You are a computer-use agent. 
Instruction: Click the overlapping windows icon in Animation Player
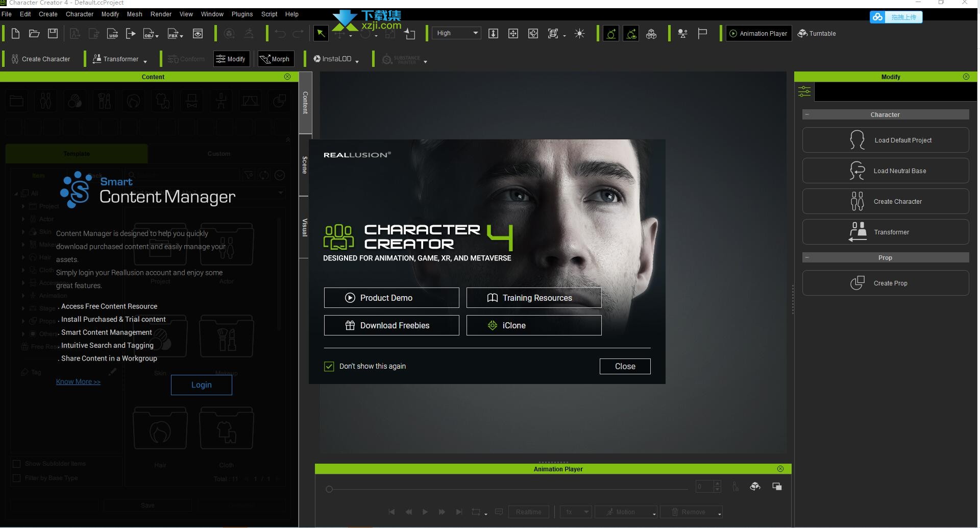[x=777, y=487]
